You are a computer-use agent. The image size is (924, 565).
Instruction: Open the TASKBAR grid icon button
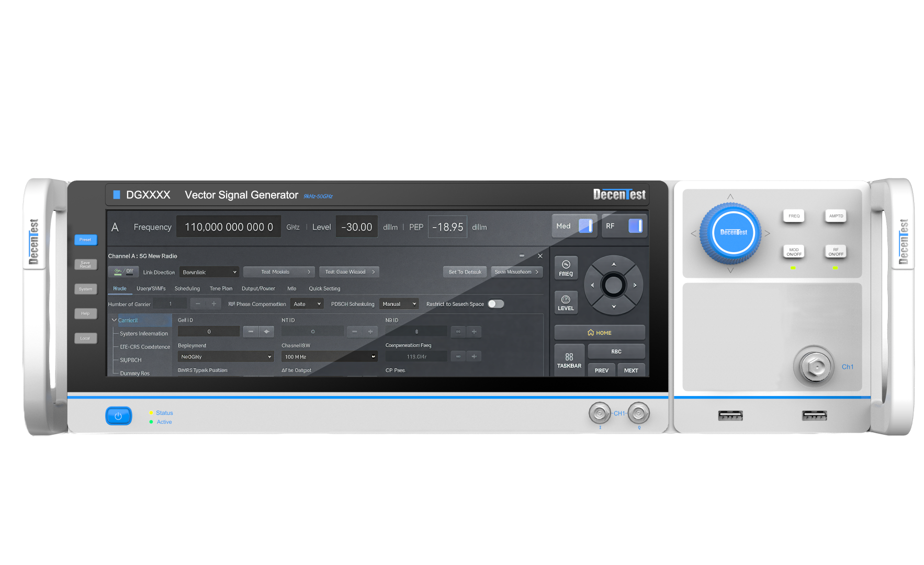pyautogui.click(x=569, y=360)
